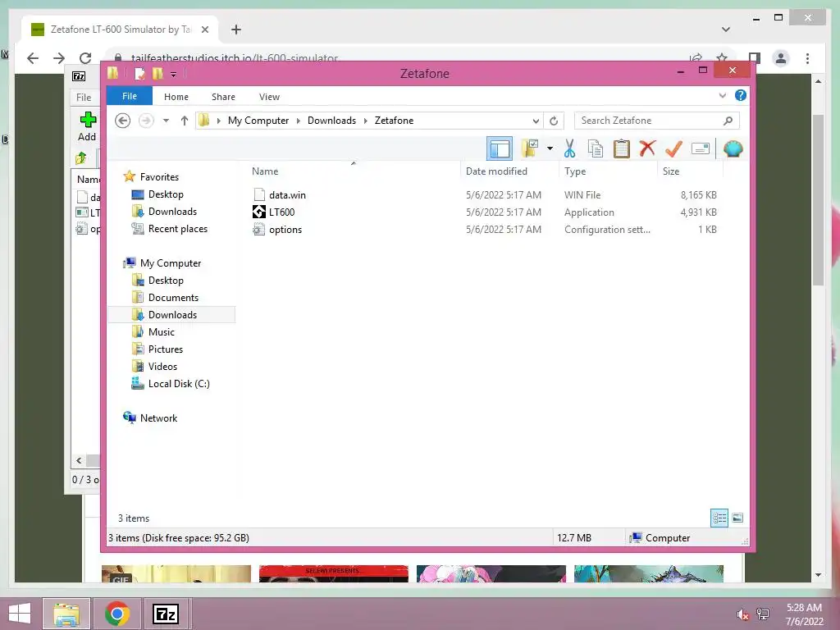This screenshot has height=630, width=840.
Task: Switch to Large icons view icon
Action: [x=737, y=518]
